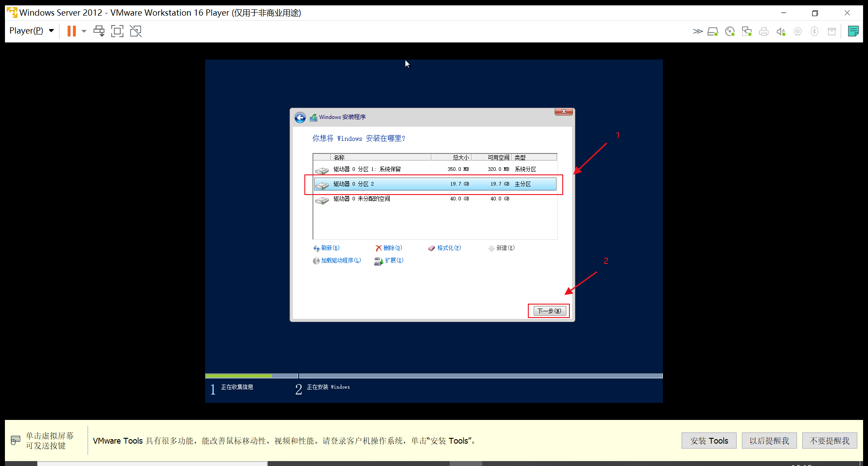868x466 pixels.
Task: Click 下一步 to continue installation
Action: coord(549,310)
